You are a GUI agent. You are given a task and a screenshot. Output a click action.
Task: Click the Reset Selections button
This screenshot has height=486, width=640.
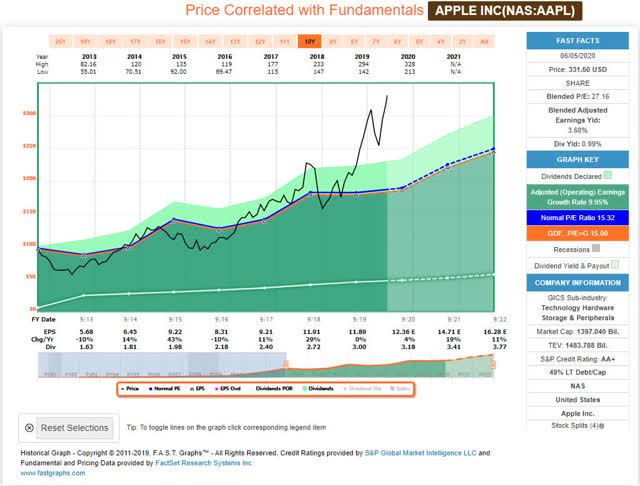coord(74,428)
